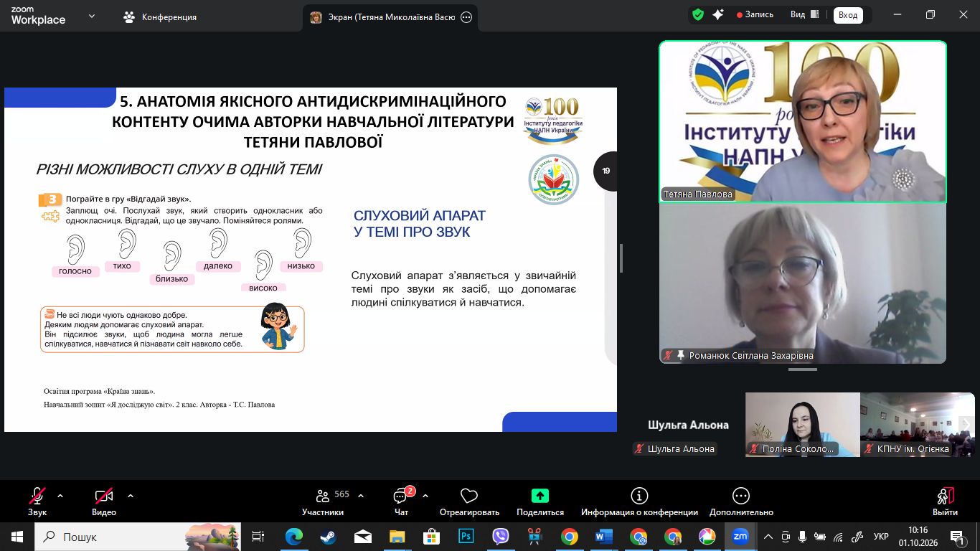Open the AI Companion sparkle icon
Viewport: 980px width, 551px height.
tap(717, 14)
